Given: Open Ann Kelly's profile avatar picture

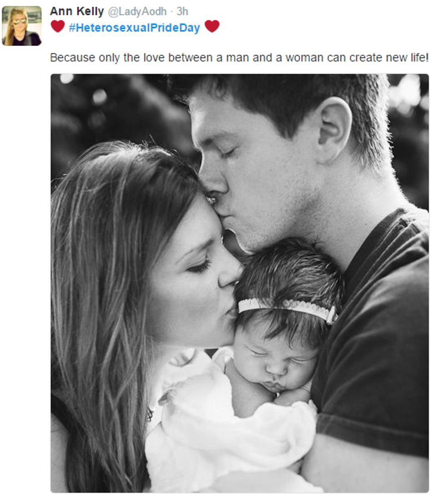Looking at the screenshot, I should pos(21,25).
